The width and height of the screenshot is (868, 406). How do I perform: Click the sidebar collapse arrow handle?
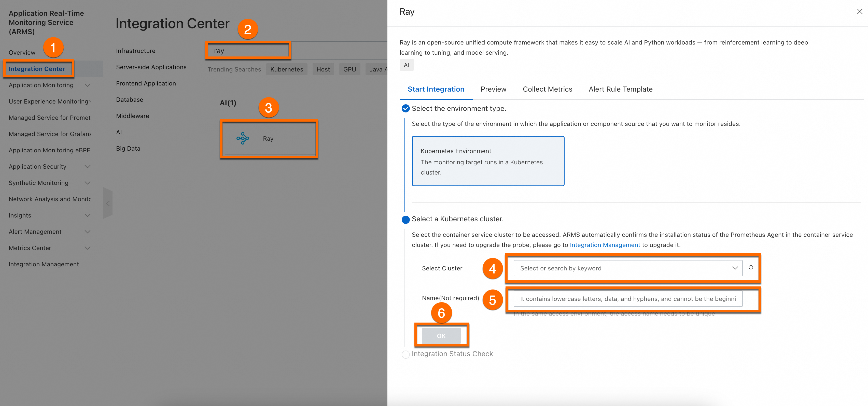tap(108, 203)
